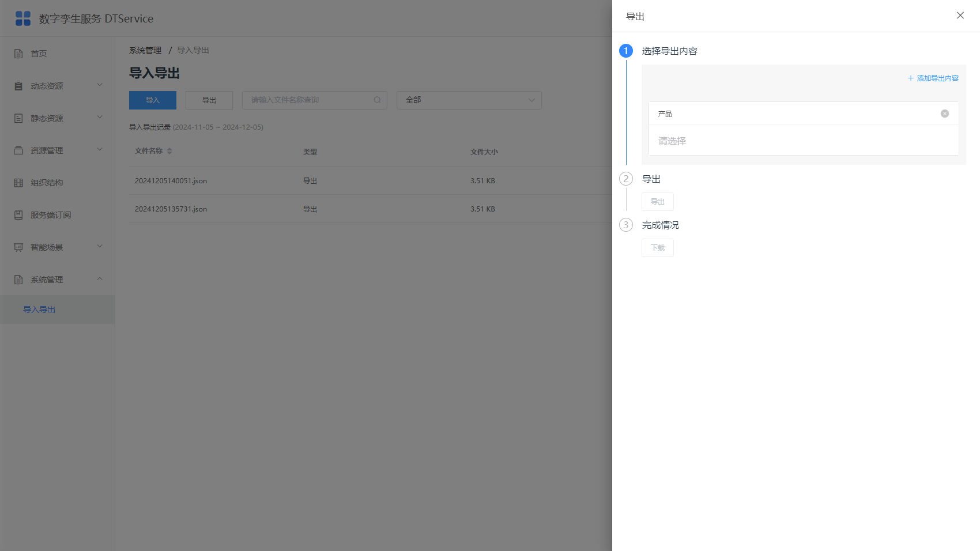Screen dimensions: 980x551
Task: Click the blue 导入 button
Action: tap(153, 100)
